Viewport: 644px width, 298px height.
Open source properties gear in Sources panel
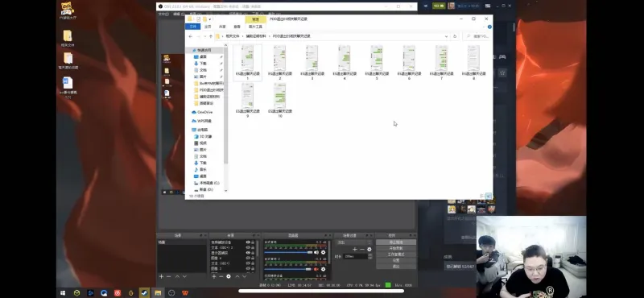[229, 276]
